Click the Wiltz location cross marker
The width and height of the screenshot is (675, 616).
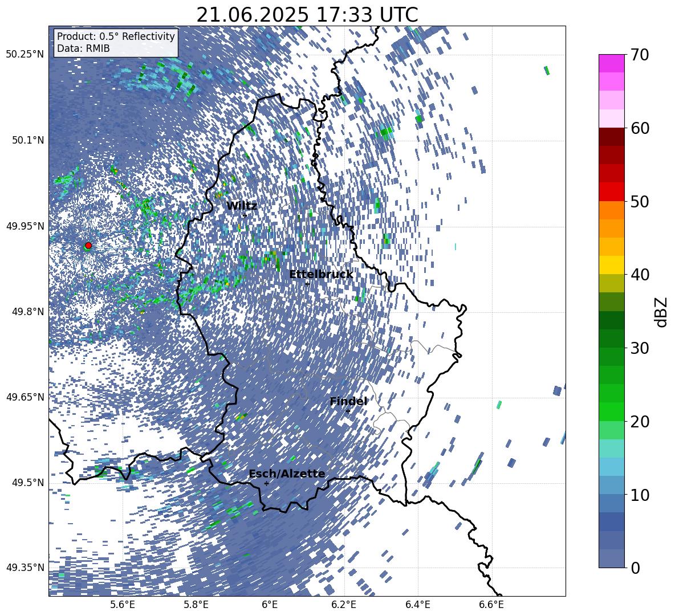(245, 215)
